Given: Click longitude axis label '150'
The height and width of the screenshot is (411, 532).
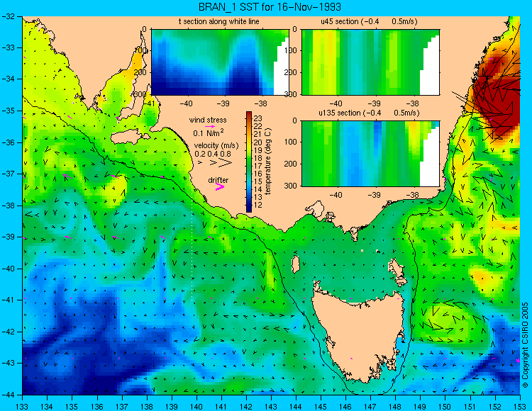Looking at the screenshot, I should (445, 407).
